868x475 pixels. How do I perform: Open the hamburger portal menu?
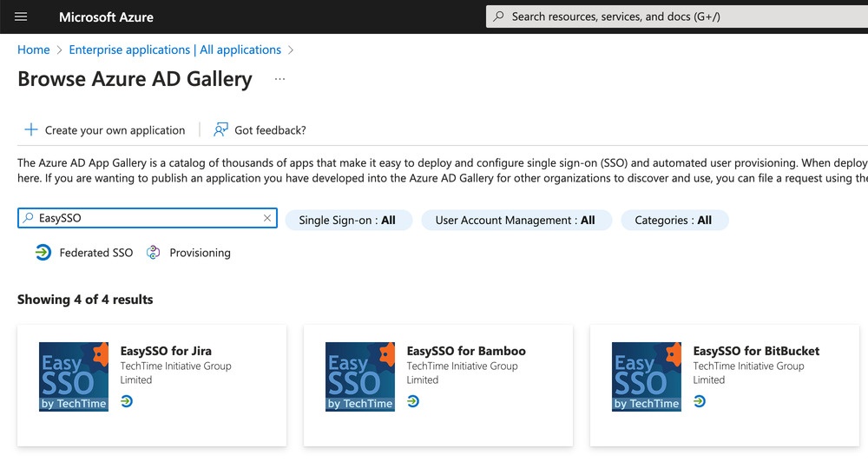[x=21, y=16]
